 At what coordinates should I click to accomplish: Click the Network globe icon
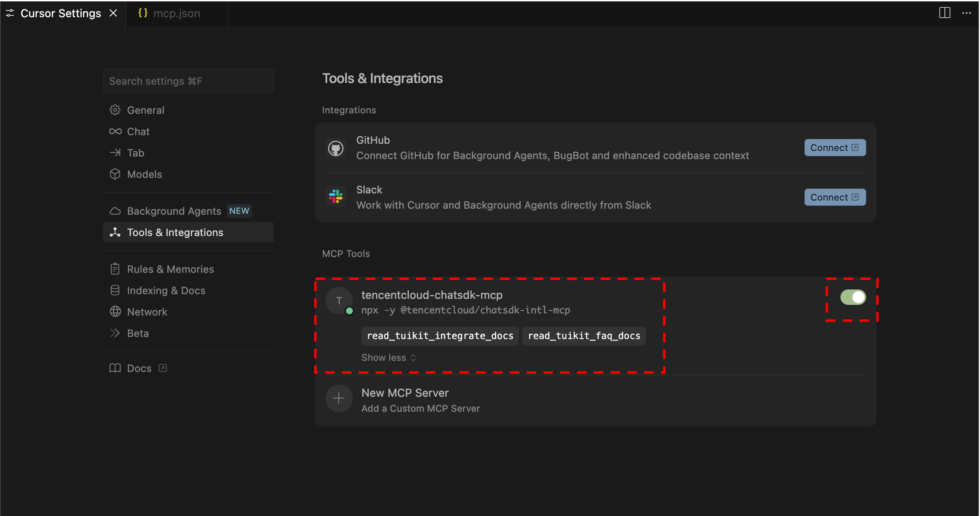[x=115, y=311]
